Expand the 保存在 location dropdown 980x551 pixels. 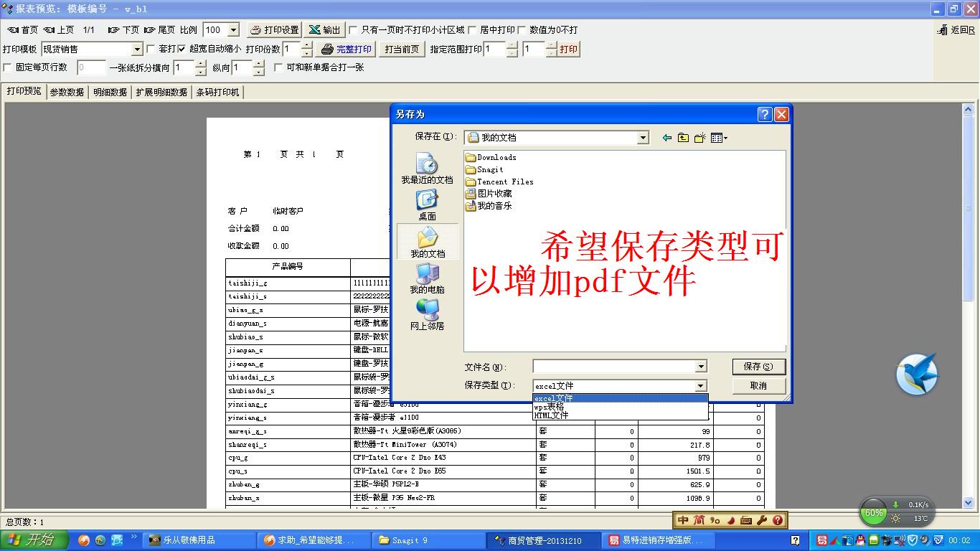[643, 138]
